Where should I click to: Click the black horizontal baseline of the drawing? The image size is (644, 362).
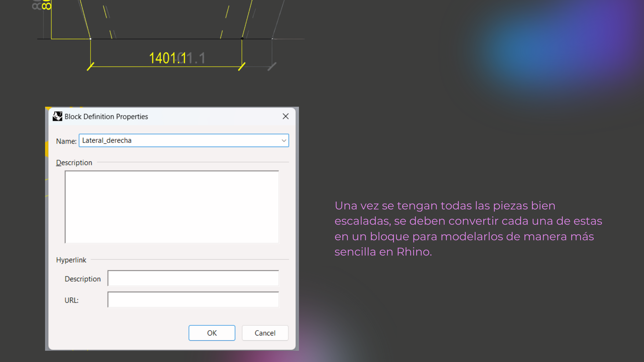pyautogui.click(x=161, y=39)
